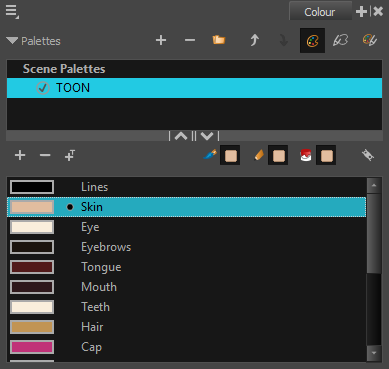Collapse palette list with up chevron
This screenshot has height=369, width=389.
coord(181,136)
